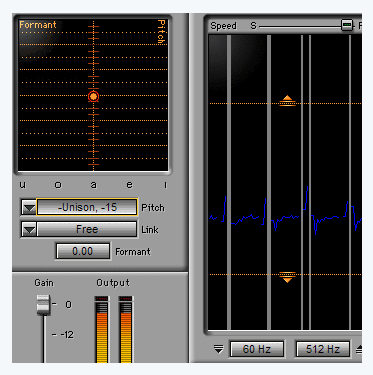Click the left Output level meter
The width and height of the screenshot is (373, 375).
(x=102, y=329)
